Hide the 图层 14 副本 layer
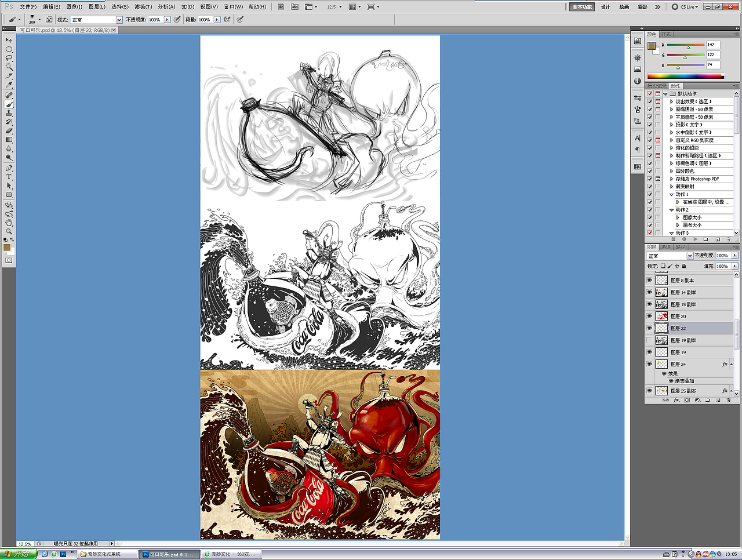Image resolution: width=742 pixels, height=560 pixels. click(649, 293)
